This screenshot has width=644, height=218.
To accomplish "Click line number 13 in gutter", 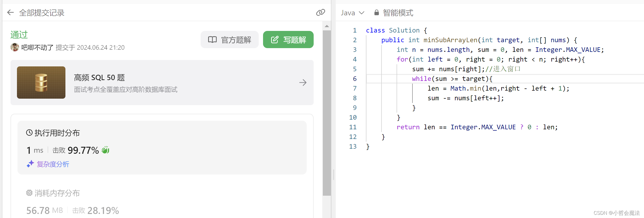I will coord(353,146).
